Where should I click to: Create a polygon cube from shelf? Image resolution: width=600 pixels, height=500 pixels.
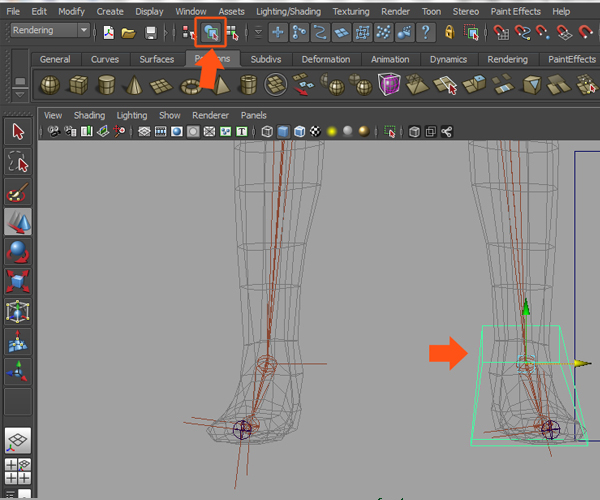click(x=78, y=85)
